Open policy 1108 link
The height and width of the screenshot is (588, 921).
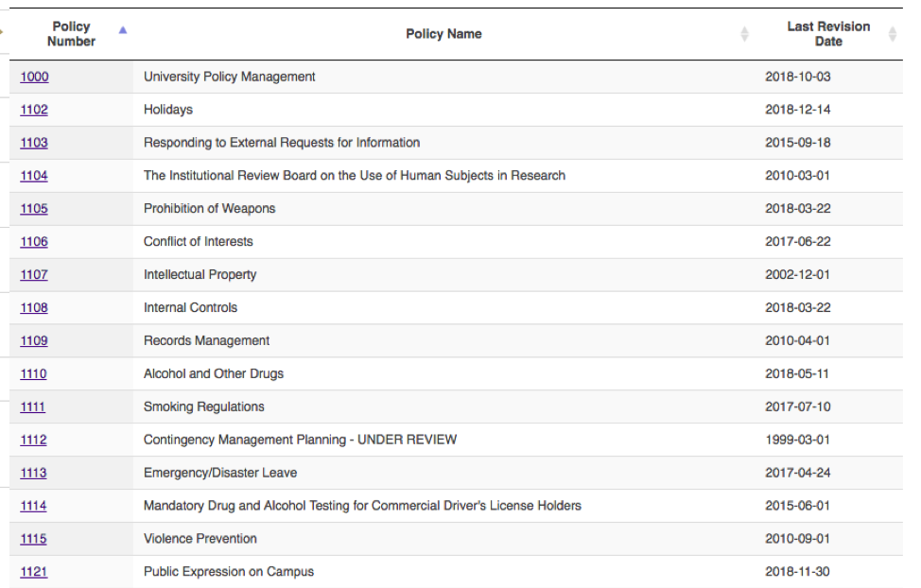click(34, 307)
